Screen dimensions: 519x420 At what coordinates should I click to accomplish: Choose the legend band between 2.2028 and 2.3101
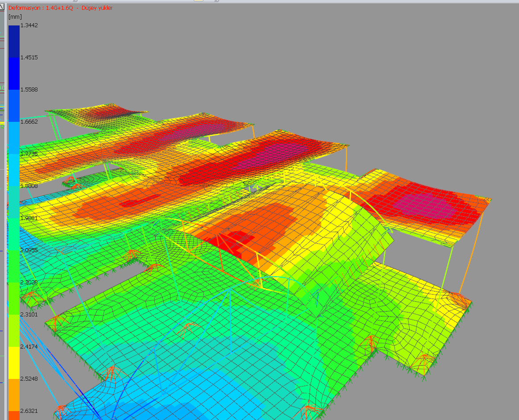14,298
